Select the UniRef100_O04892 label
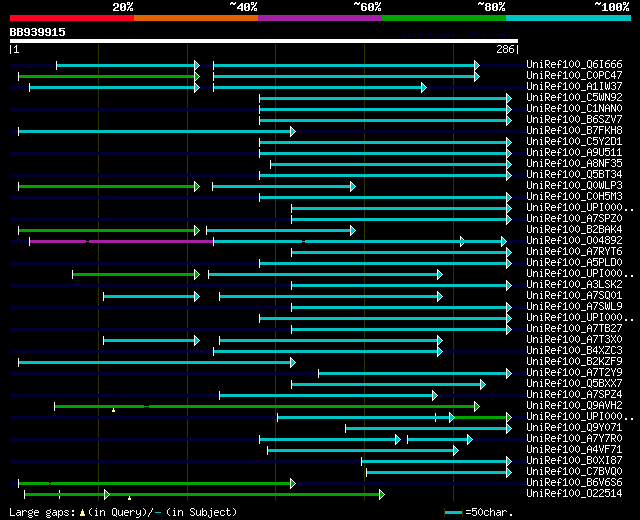Screen dimensions: 640x520 (574, 240)
